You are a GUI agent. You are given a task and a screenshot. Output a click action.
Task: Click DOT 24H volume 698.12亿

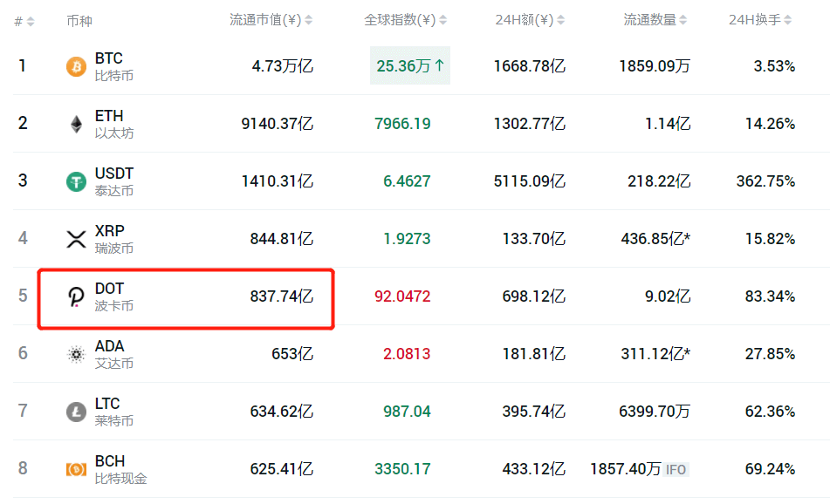[533, 296]
